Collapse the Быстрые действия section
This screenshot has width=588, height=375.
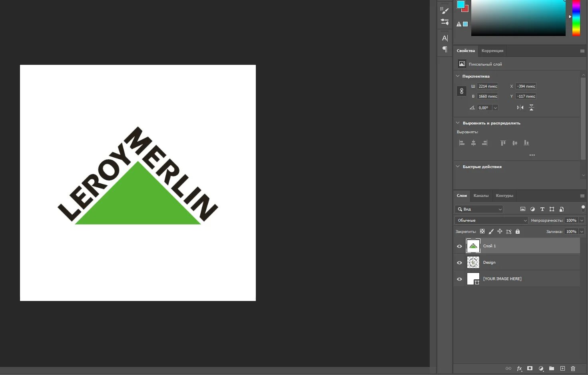click(458, 166)
